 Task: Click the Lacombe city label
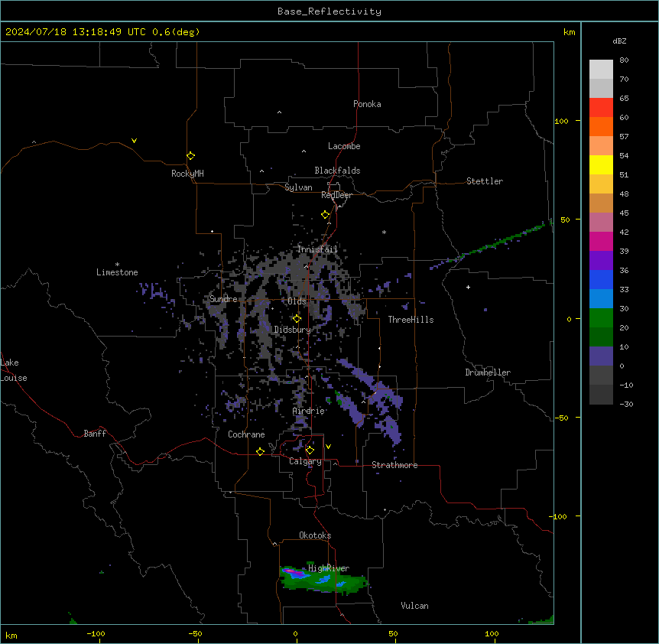344,146
